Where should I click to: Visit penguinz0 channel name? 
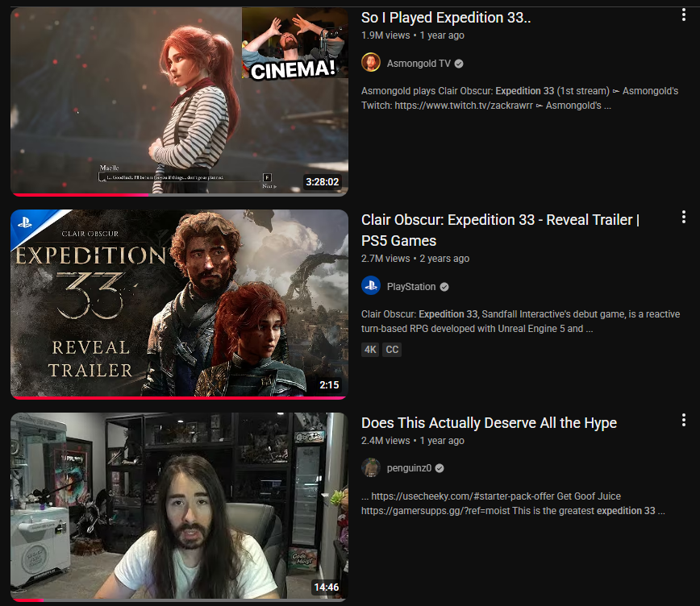tap(409, 468)
